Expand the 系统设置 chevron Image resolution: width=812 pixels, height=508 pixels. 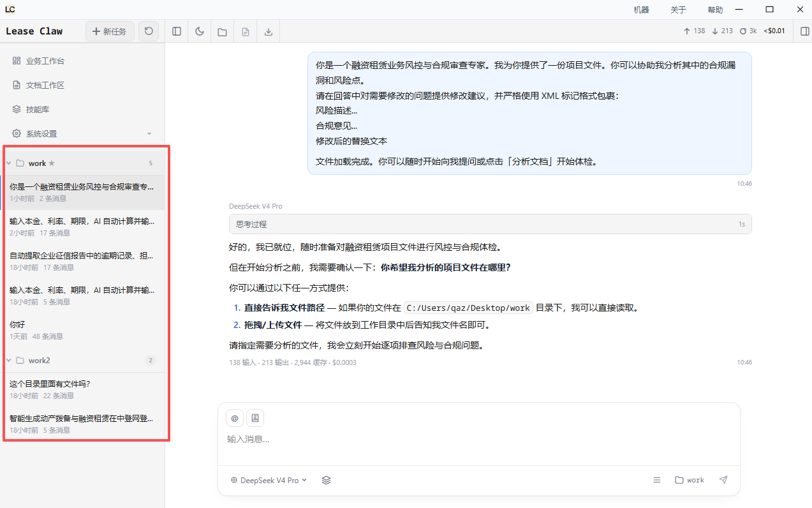149,134
